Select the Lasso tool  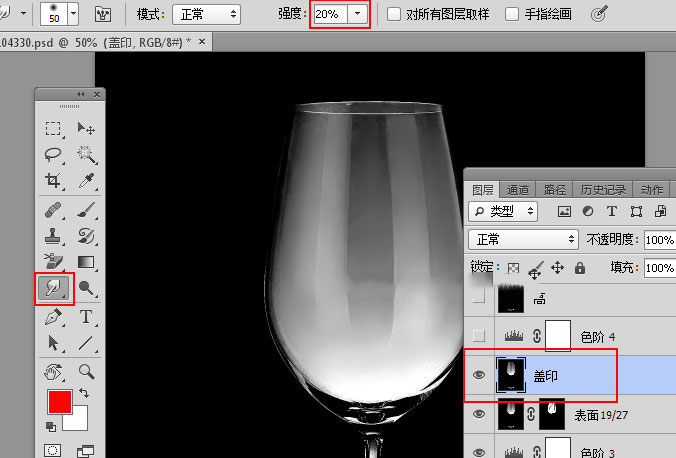[x=53, y=155]
